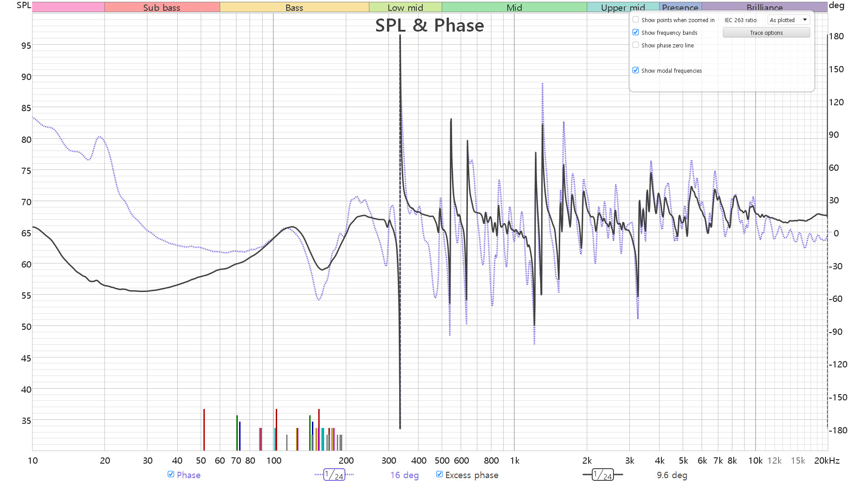Image resolution: width=868 pixels, height=484 pixels.
Task: Toggle the Phase trace checkbox in legend
Action: tap(171, 475)
